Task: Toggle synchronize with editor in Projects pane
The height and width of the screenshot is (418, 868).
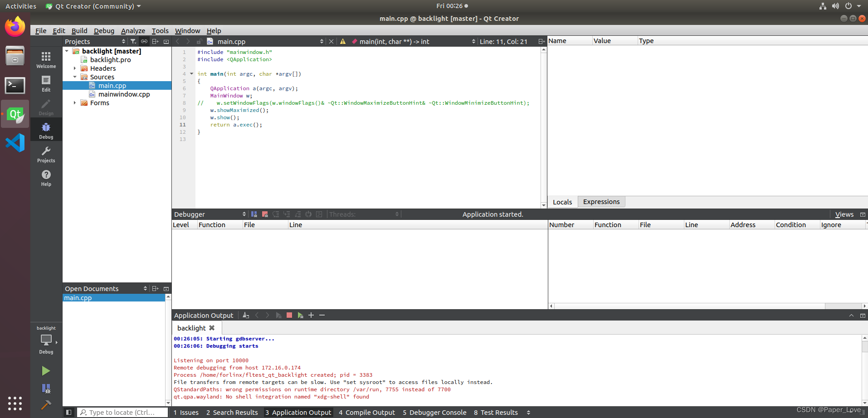Action: point(144,41)
